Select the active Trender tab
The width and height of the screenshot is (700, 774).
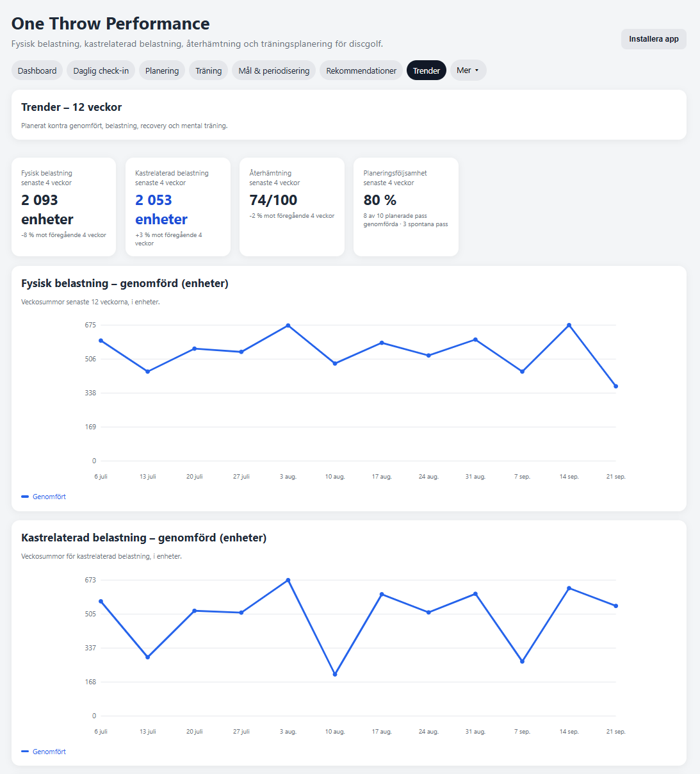click(427, 70)
